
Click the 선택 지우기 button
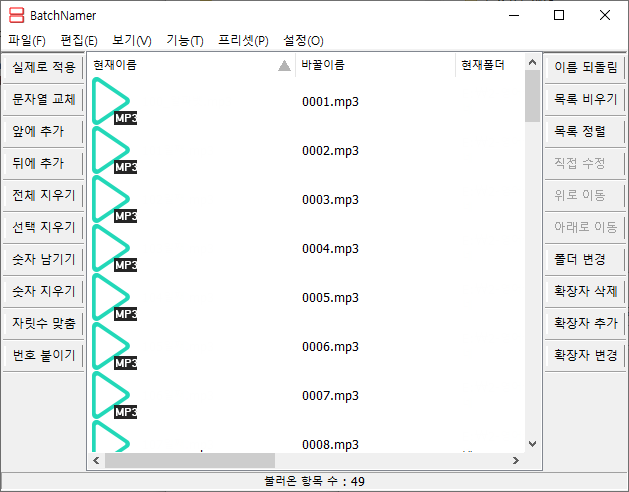tap(43, 227)
